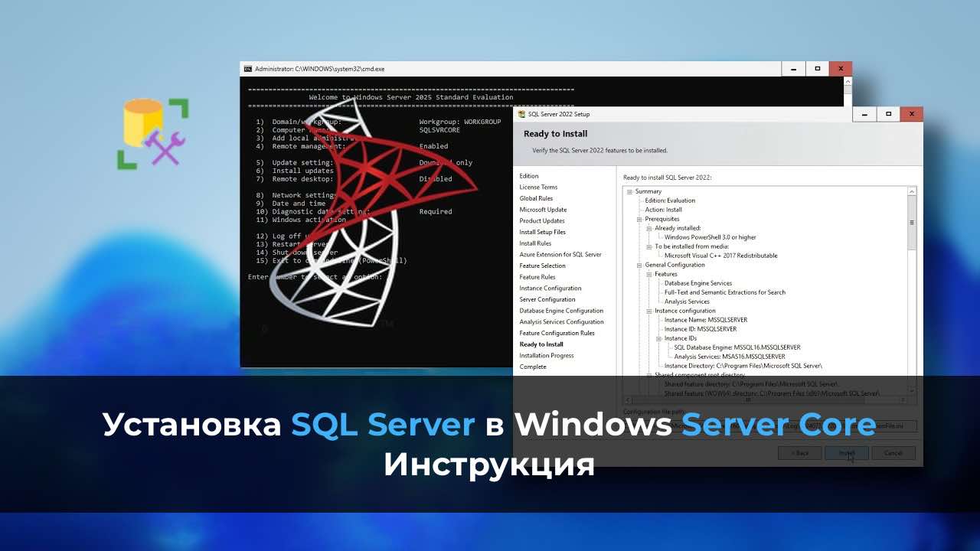Image resolution: width=980 pixels, height=551 pixels.
Task: Click the Install button
Action: click(846, 452)
